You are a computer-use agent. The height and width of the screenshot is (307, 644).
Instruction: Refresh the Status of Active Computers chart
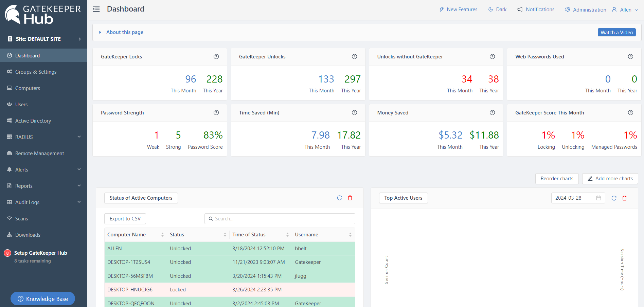click(x=339, y=198)
